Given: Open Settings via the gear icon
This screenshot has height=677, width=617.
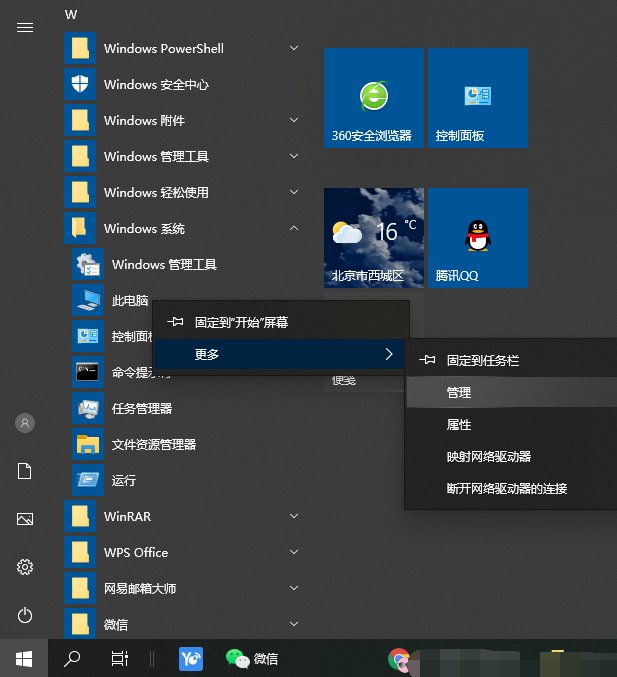Looking at the screenshot, I should (25, 567).
